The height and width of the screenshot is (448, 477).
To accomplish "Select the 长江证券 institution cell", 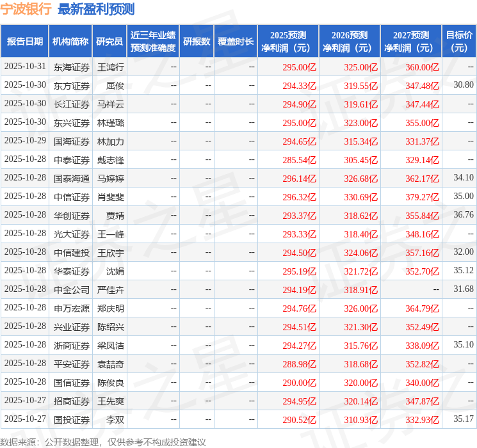I will click(72, 104).
